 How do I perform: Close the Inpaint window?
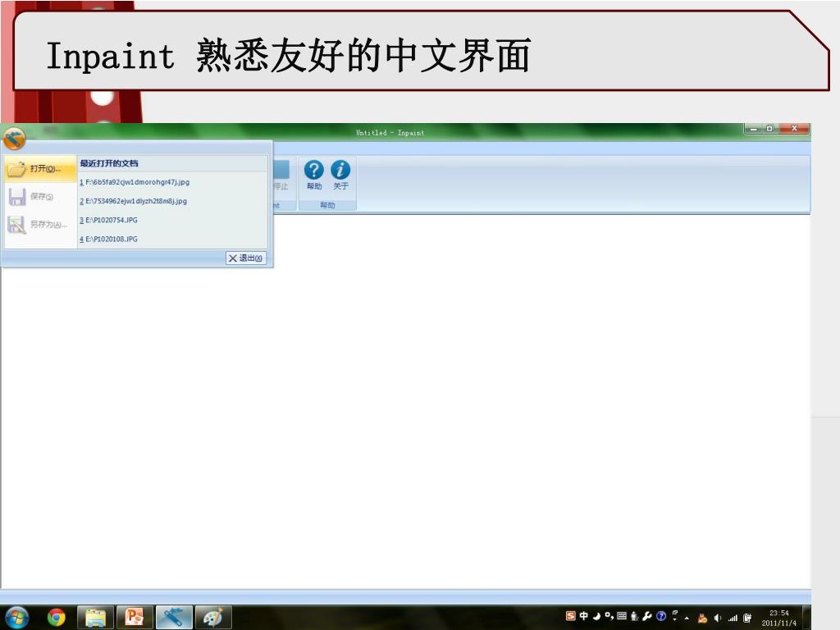click(794, 129)
